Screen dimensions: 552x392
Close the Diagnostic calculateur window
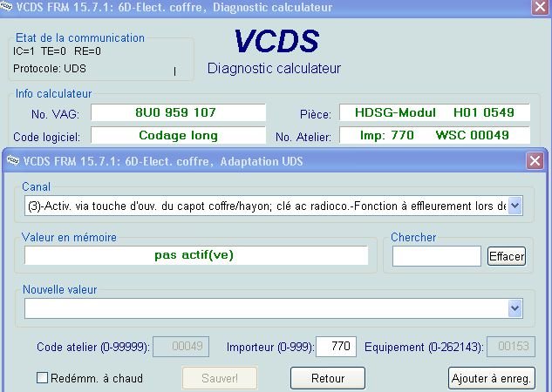point(540,7)
